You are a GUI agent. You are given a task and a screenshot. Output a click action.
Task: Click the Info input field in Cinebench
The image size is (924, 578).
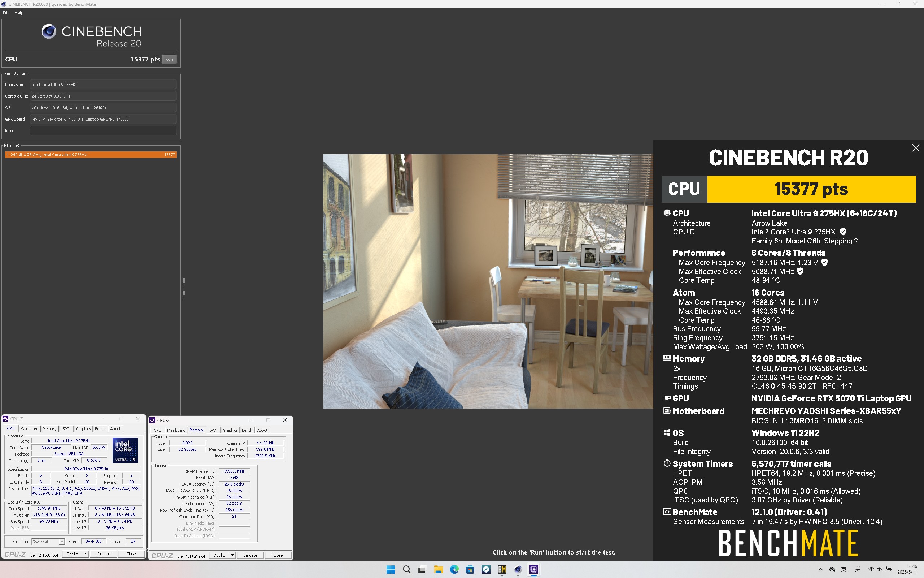(x=103, y=131)
